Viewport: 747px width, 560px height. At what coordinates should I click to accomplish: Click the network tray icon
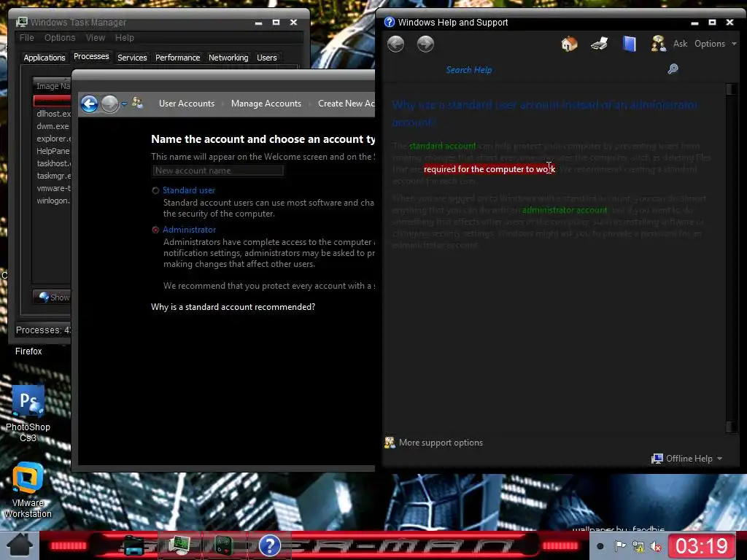[638, 547]
